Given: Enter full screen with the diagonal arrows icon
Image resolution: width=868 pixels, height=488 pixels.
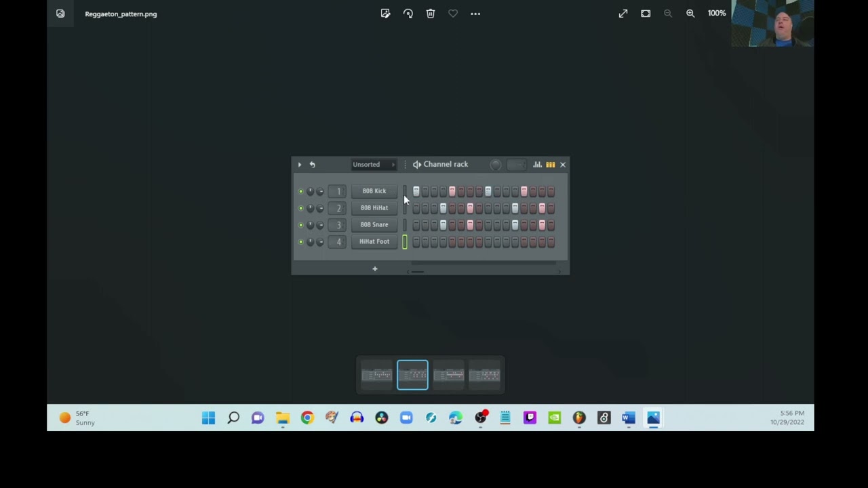Looking at the screenshot, I should point(623,14).
